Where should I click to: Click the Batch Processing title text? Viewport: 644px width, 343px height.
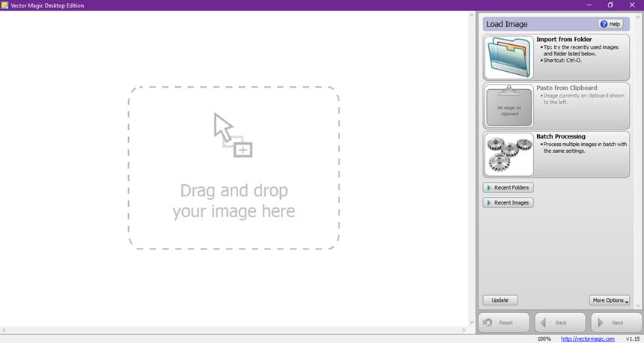click(561, 136)
